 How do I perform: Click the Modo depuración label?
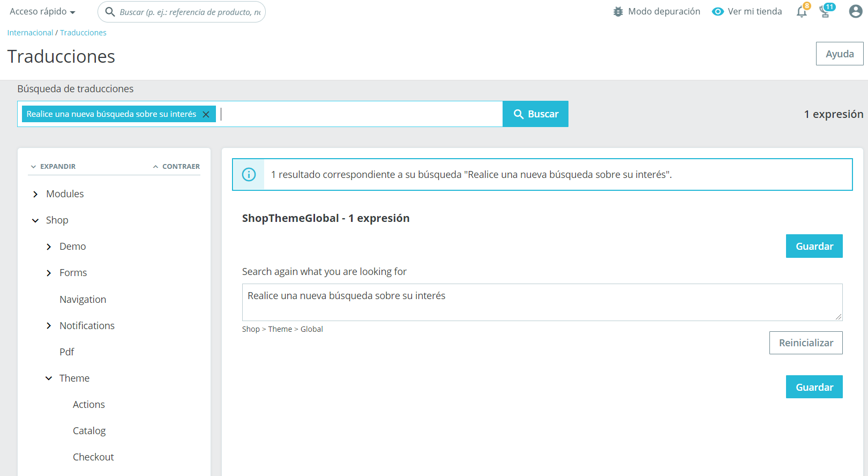664,11
